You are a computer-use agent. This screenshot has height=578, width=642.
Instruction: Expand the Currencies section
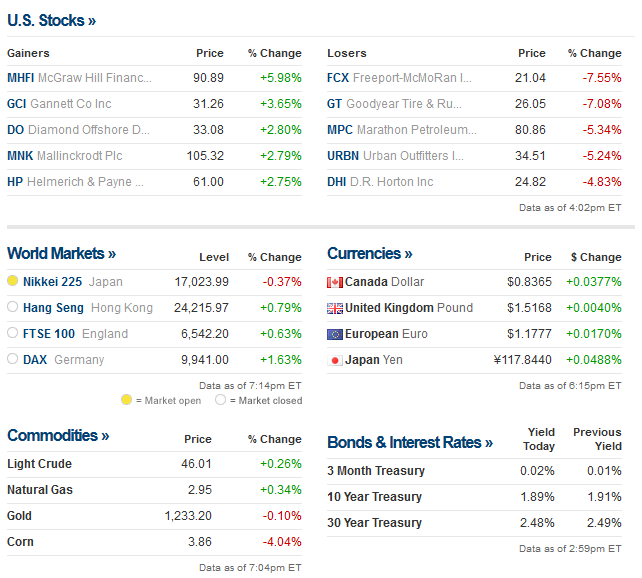point(369,254)
